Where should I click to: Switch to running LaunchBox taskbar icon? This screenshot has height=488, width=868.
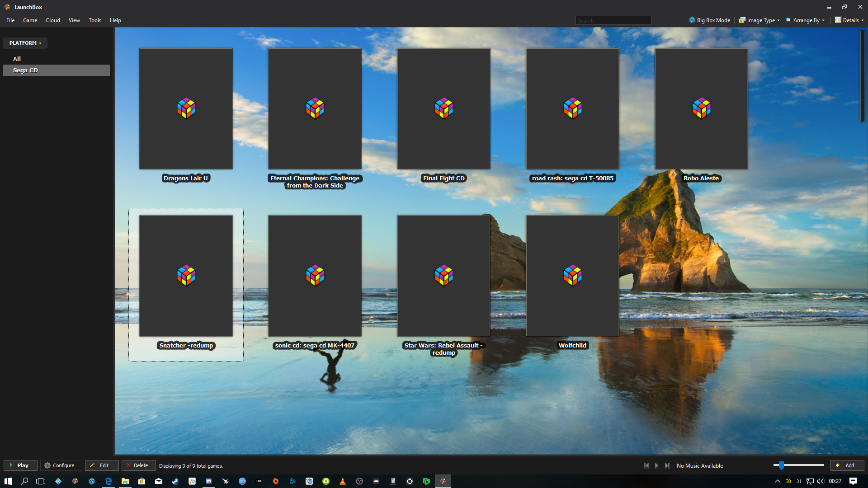click(x=443, y=481)
